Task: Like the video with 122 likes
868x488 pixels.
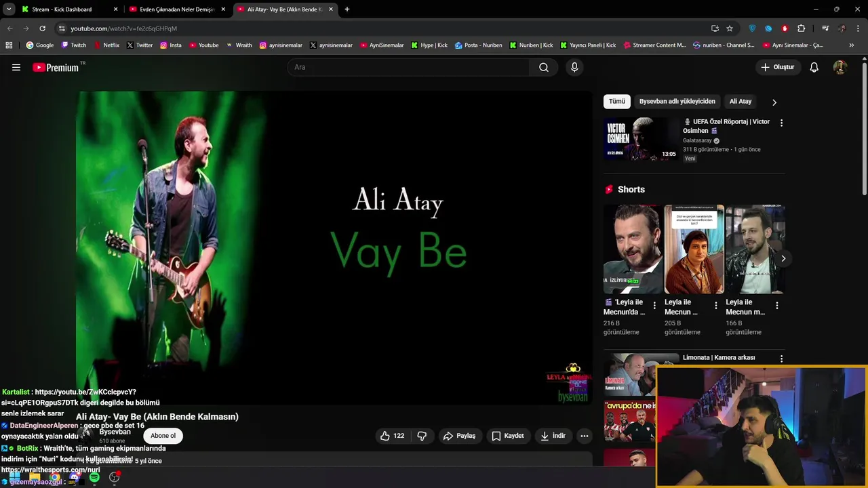Action: (x=393, y=436)
